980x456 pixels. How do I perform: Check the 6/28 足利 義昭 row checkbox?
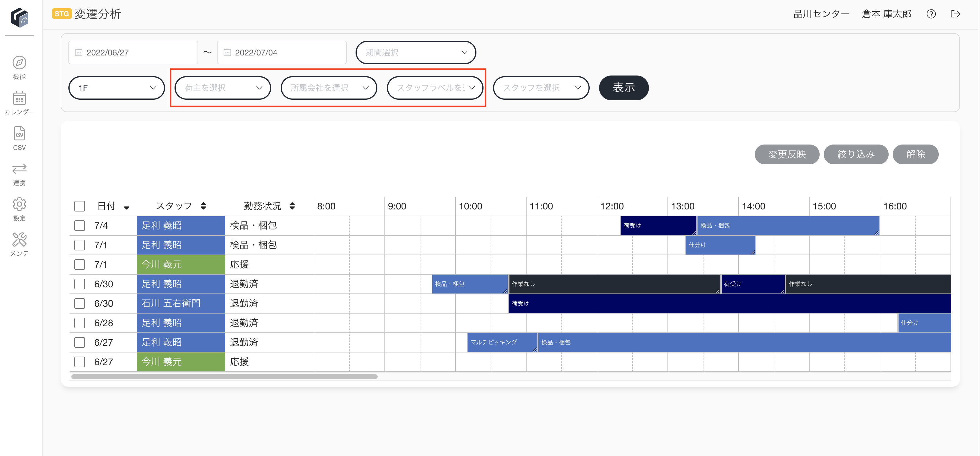click(x=80, y=323)
